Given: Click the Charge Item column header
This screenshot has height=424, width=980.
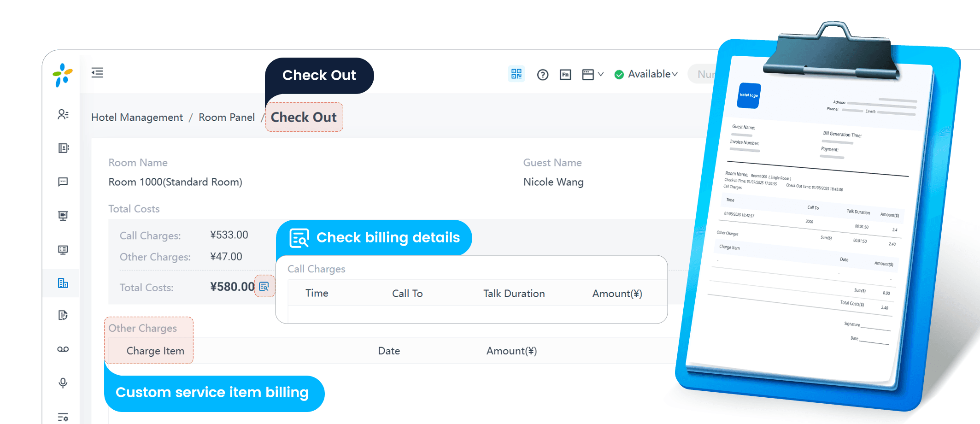Looking at the screenshot, I should click(x=155, y=351).
